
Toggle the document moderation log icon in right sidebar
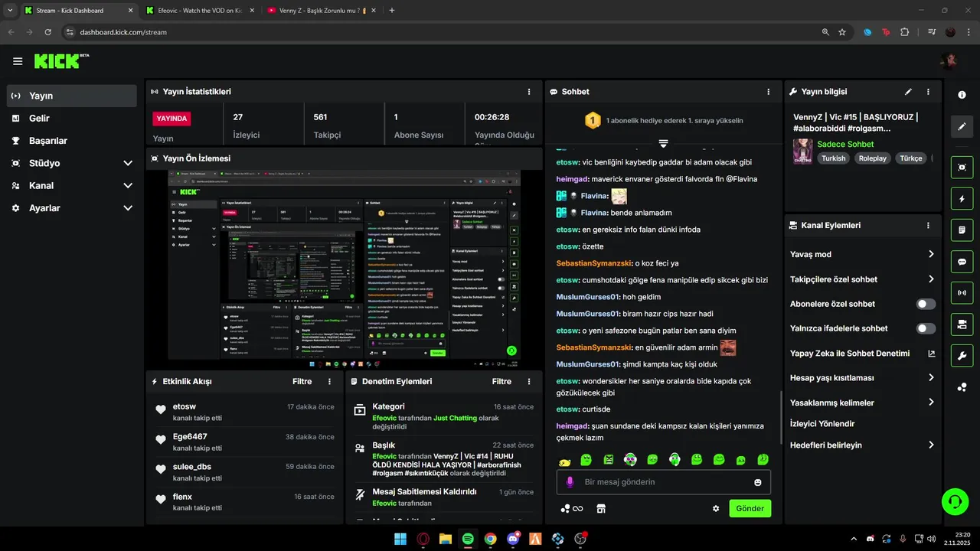point(962,230)
